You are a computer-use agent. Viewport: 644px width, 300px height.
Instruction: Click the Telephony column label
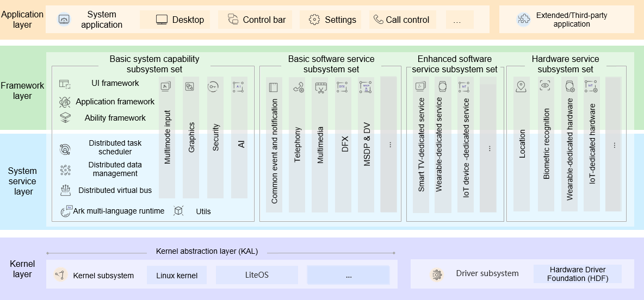[298, 145]
